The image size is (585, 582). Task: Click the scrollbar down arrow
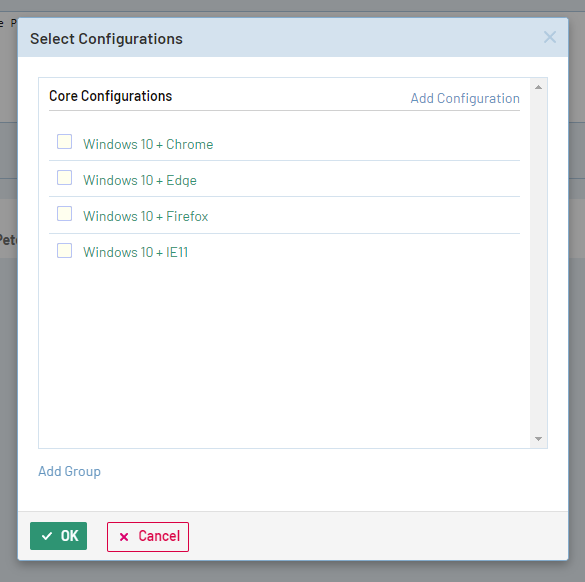click(x=538, y=439)
